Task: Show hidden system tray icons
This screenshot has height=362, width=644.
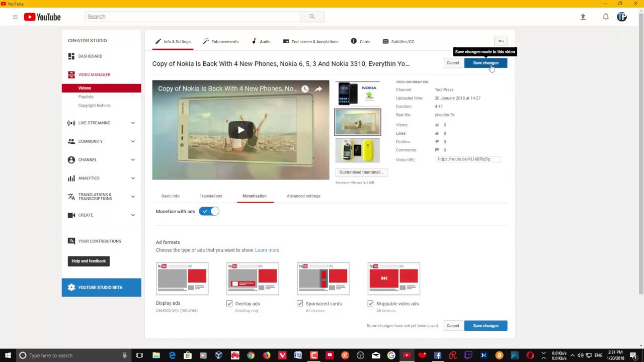Action: click(572, 355)
